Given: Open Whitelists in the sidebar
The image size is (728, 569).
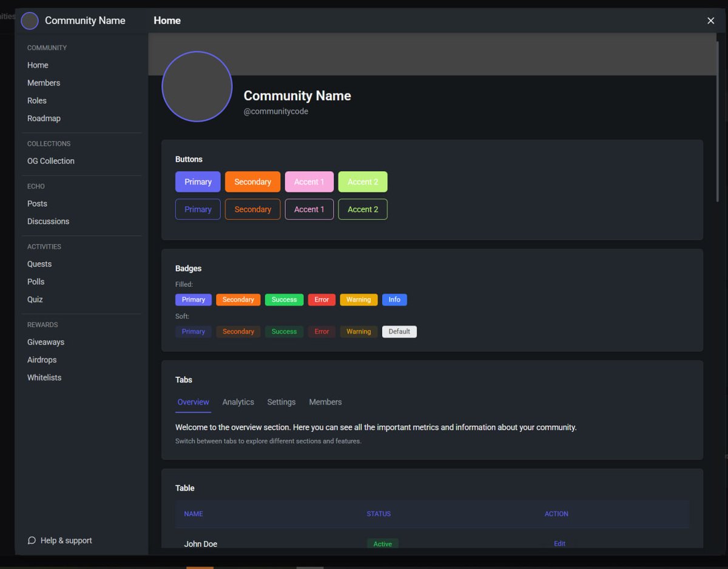Looking at the screenshot, I should pyautogui.click(x=44, y=377).
